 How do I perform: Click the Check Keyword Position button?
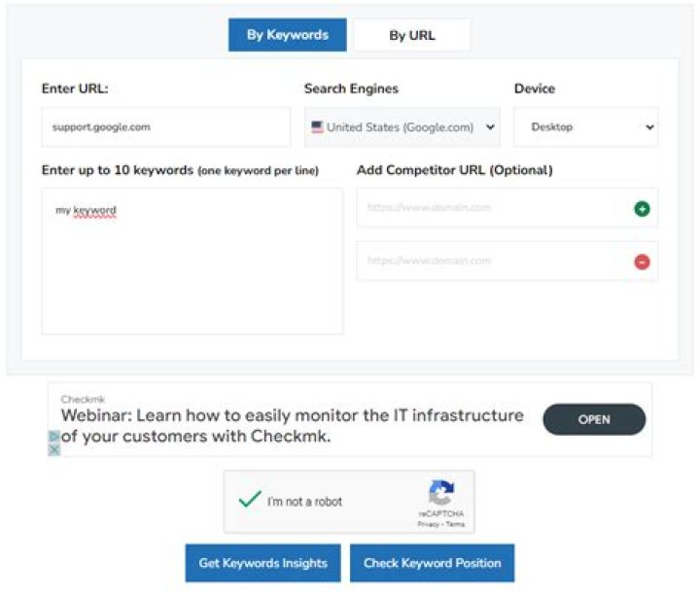click(432, 563)
